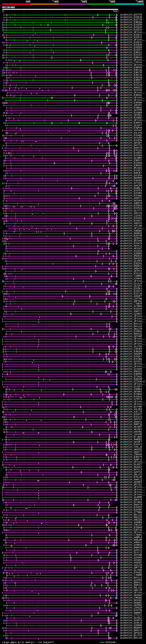Select hit UniRef100_B3RMV8
This screenshot has width=146, height=644.
tap(131, 67)
